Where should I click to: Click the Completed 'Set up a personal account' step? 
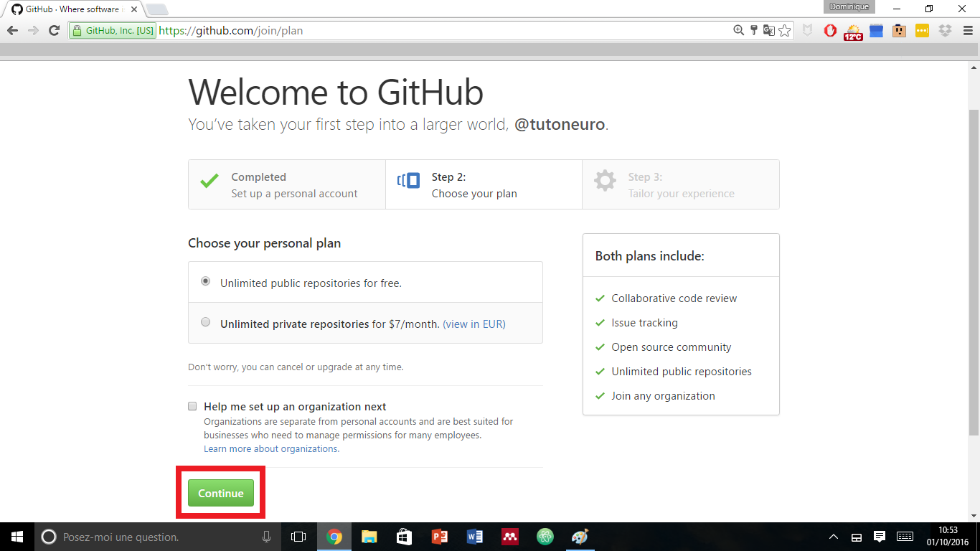pyautogui.click(x=287, y=184)
